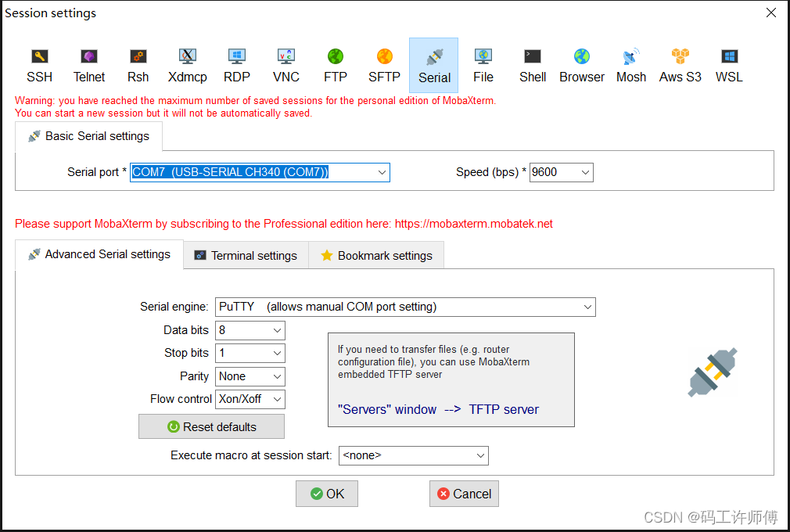Screen dimensions: 790x532
Task: Switch to Basic Serial settings tab
Action: pos(88,136)
